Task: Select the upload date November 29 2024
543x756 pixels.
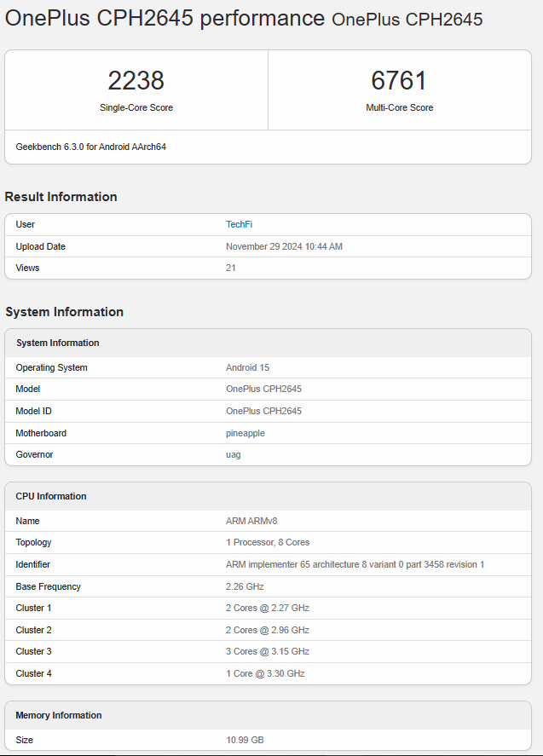Action: [284, 246]
